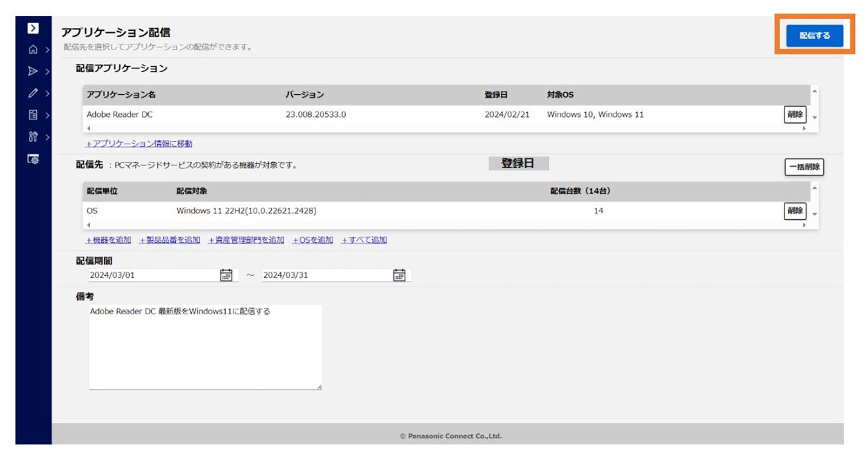The image size is (868, 460).
Task: Click the distribution target table's scroll right arrow
Action: (804, 225)
